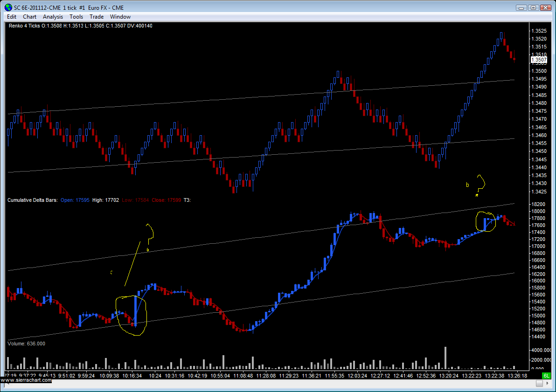Click the current price label 1.3507
This screenshot has width=556, height=392.
coord(539,60)
